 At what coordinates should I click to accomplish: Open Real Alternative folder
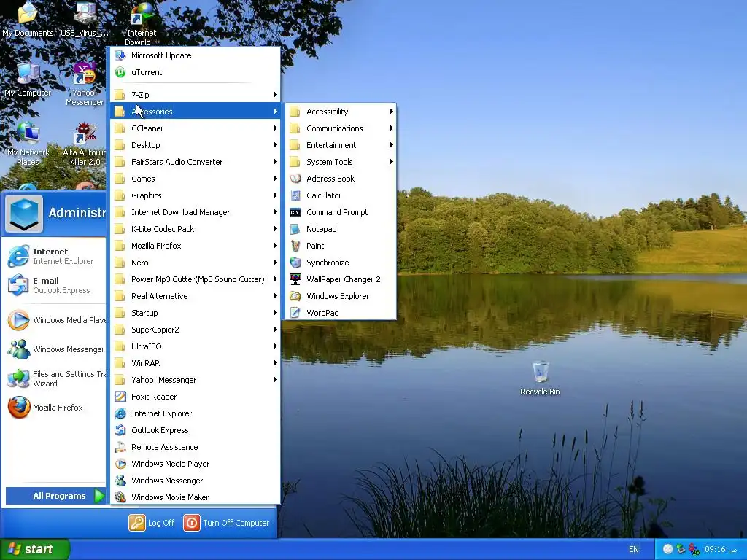[x=195, y=296]
